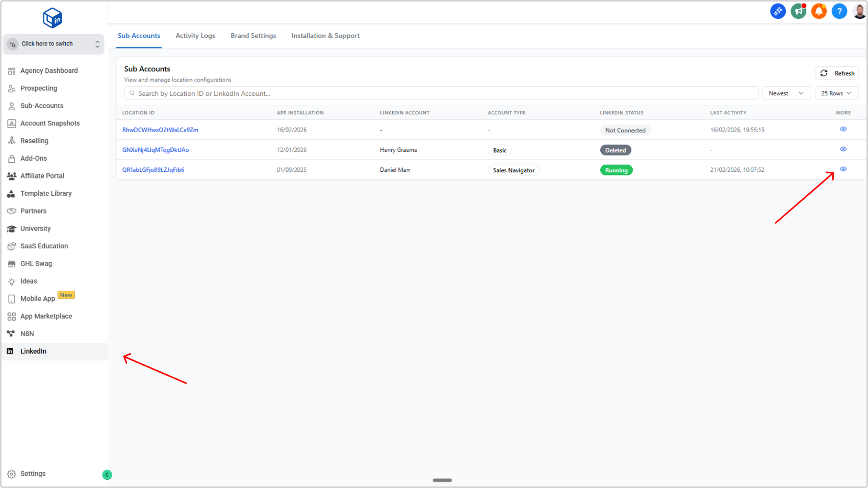Open Settings via the gear icon
This screenshot has width=868, height=488.
tap(12, 474)
